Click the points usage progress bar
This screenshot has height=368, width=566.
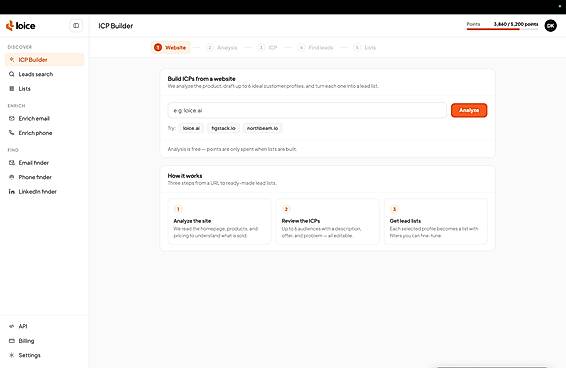pyautogui.click(x=502, y=29)
